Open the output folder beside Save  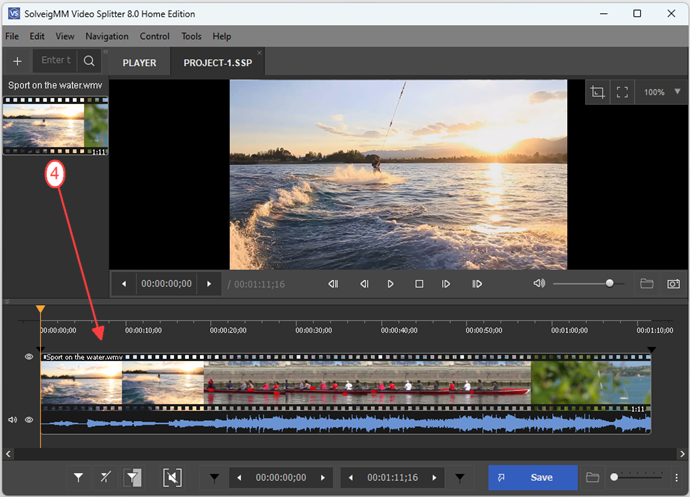(x=592, y=477)
